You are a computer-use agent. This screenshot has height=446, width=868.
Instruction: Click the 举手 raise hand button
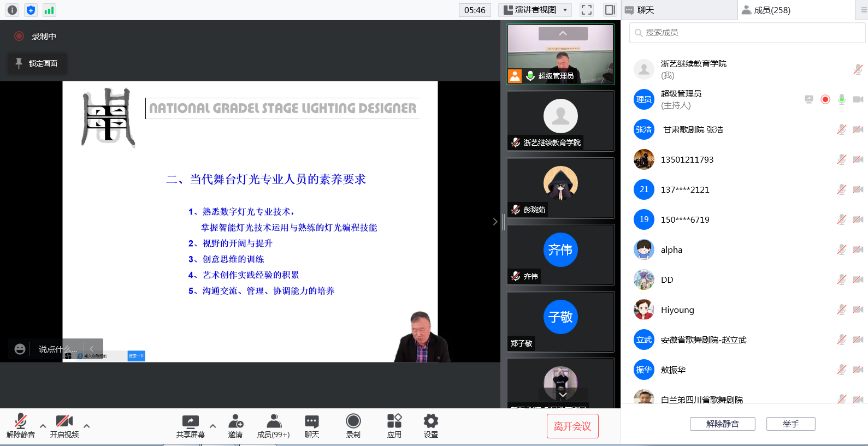click(790, 424)
